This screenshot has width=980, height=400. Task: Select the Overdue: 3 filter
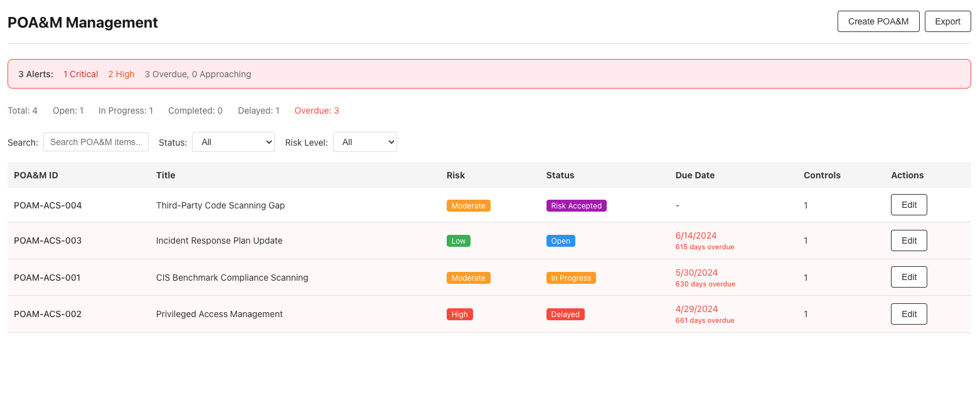pos(316,111)
